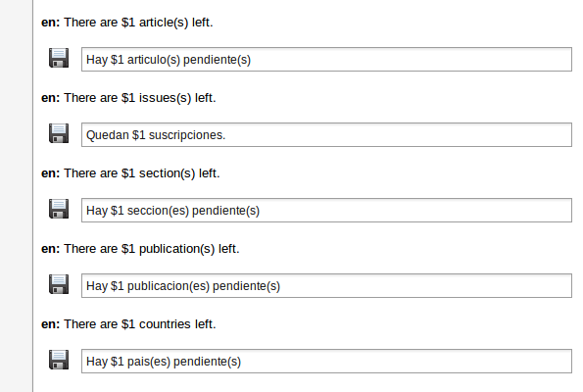Save the 'Hay $1 seccion(es) pendiente(s)' translation
This screenshot has width=583, height=392.
[x=59, y=209]
